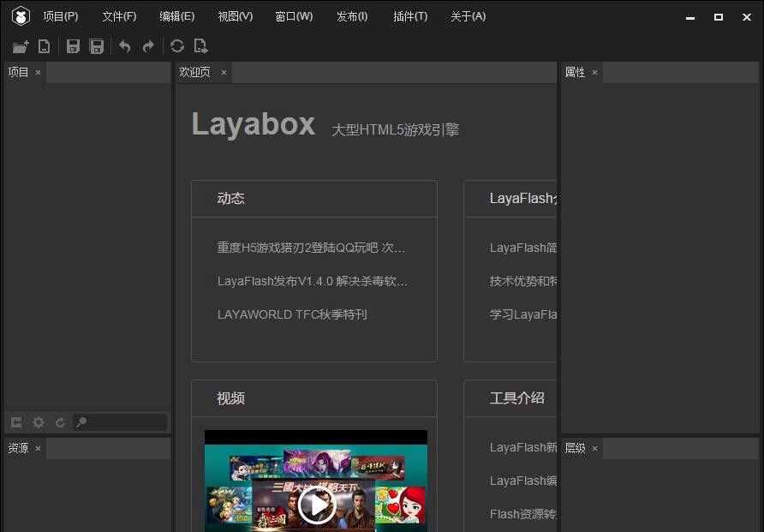Redo with the right curved arrow icon
This screenshot has width=764, height=532.
coord(148,46)
